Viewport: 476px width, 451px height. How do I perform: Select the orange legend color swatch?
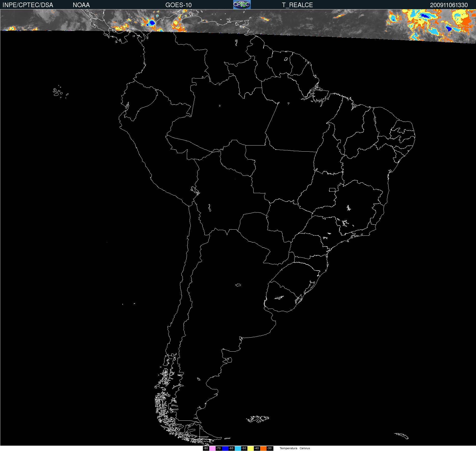pyautogui.click(x=263, y=448)
